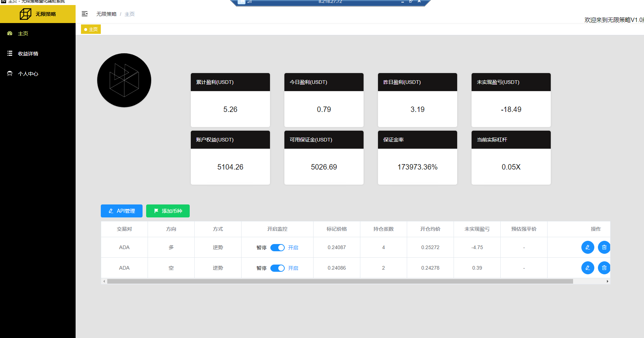This screenshot has height=338, width=644.
Task: Click the welcome banner text 欢迎来到无限策略
Action: (x=614, y=20)
